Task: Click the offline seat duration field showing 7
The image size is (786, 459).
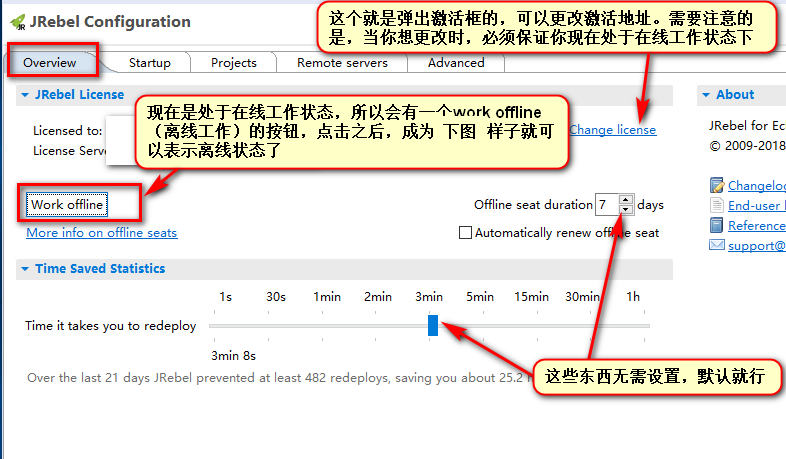Action: (x=607, y=204)
